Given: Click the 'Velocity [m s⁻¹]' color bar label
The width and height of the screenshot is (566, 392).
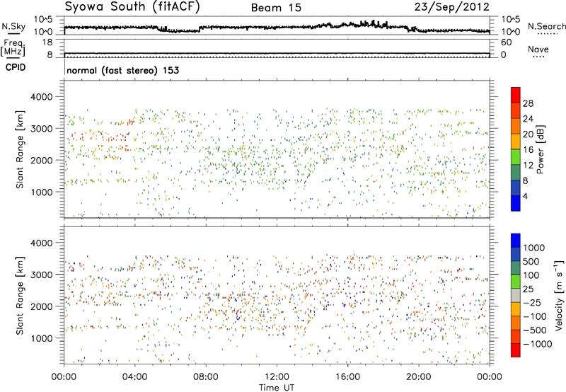Looking at the screenshot, I should (x=559, y=295).
